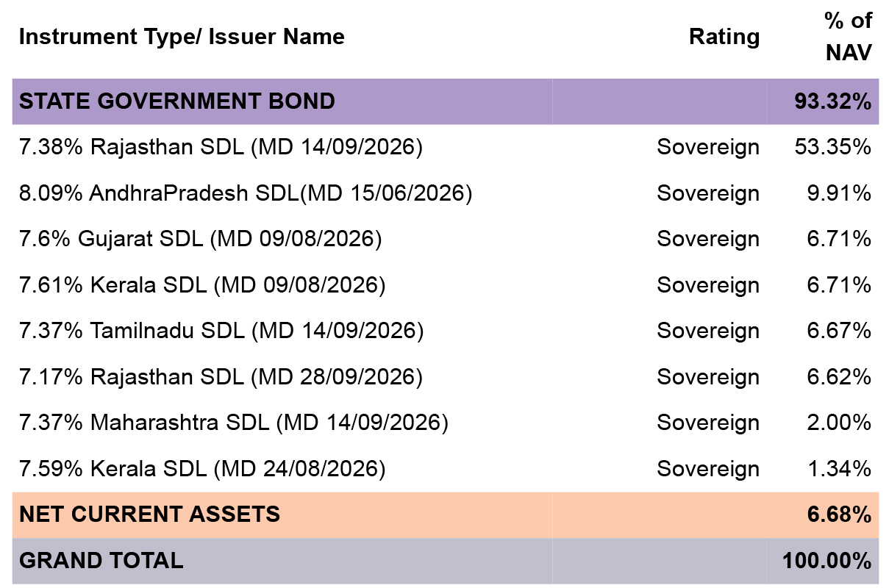Select the NET CURRENT ASSETS row

pyautogui.click(x=445, y=514)
